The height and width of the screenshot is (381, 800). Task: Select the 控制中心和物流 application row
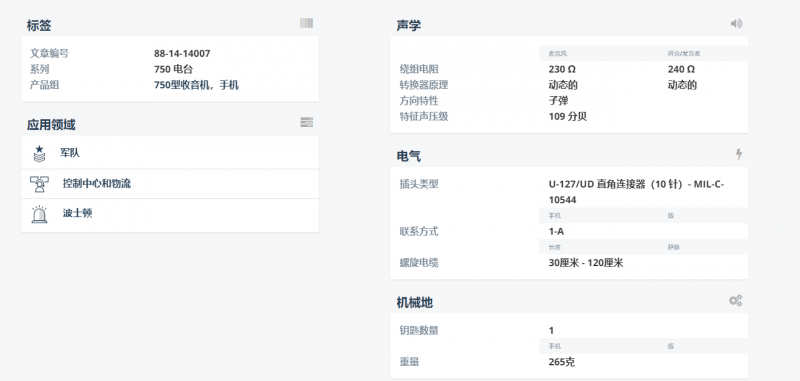tap(170, 184)
